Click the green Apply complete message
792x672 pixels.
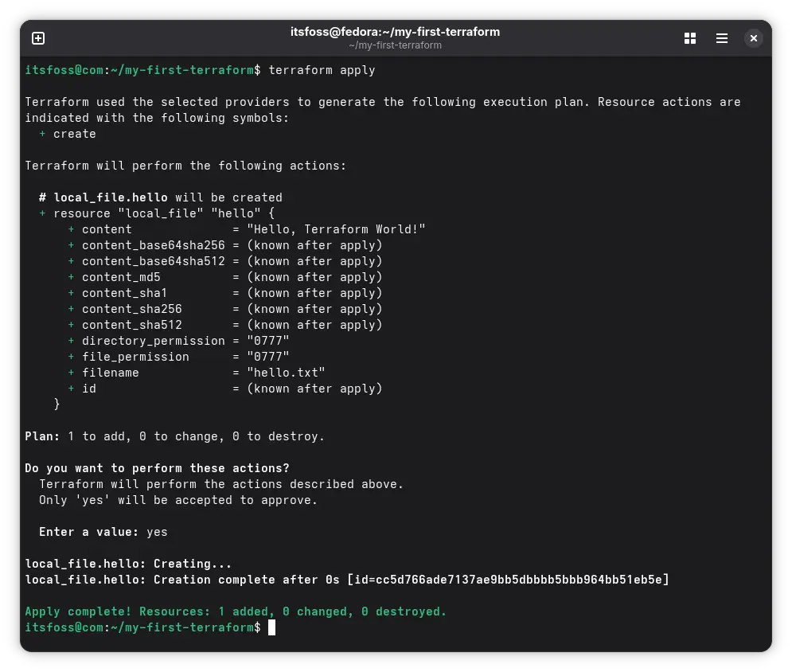click(x=236, y=611)
